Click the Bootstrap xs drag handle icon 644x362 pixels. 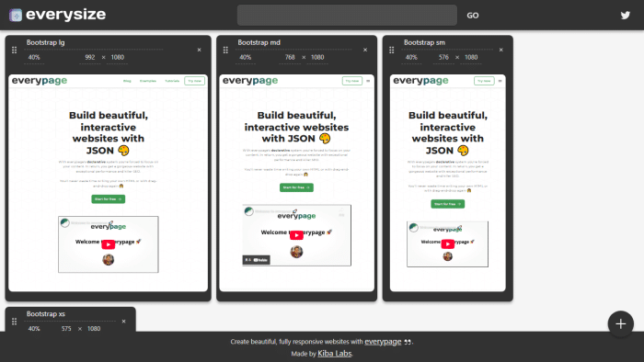pos(15,322)
